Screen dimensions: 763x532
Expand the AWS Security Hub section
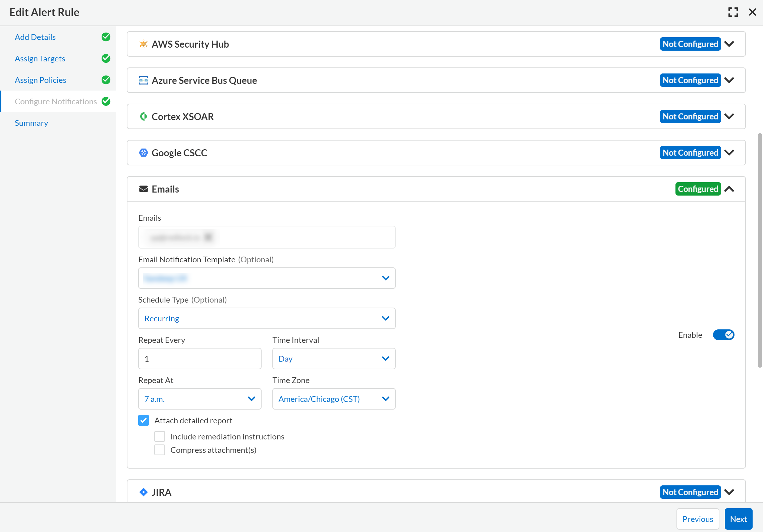(729, 44)
